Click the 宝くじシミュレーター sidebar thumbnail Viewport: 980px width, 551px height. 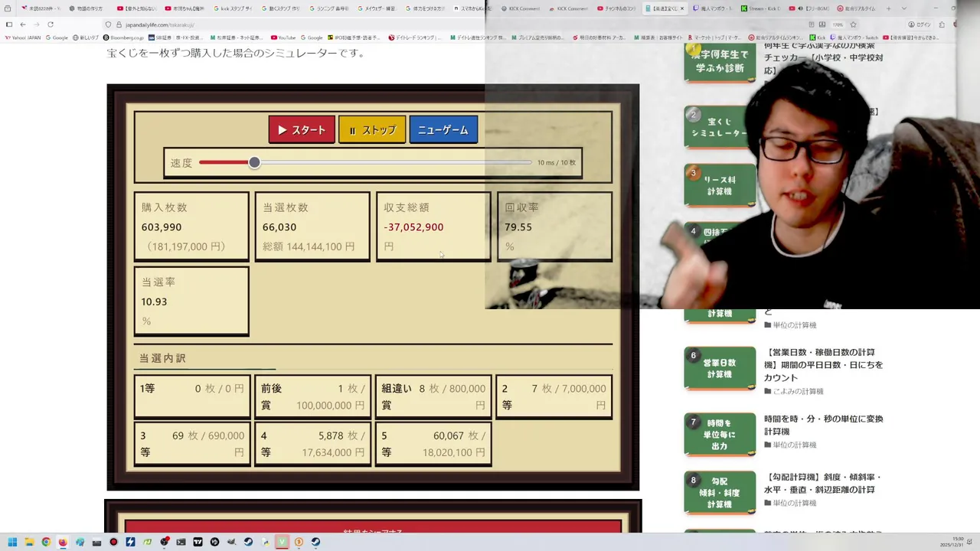(x=718, y=126)
